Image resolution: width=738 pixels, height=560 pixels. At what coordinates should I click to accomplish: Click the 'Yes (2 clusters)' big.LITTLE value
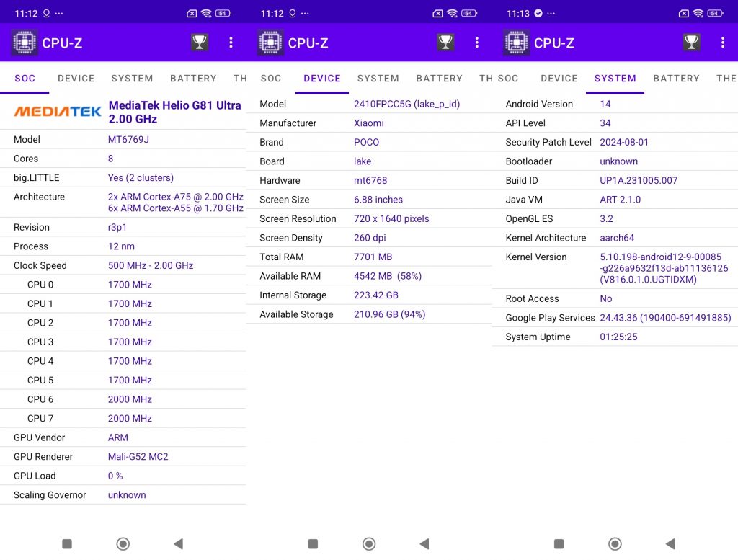click(x=141, y=178)
